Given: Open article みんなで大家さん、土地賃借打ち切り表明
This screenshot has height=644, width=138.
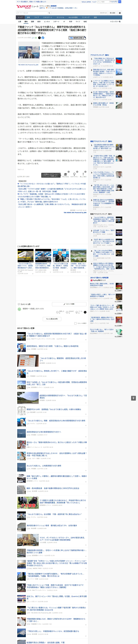Looking at the screenshot, I should pyautogui.click(x=44, y=466).
